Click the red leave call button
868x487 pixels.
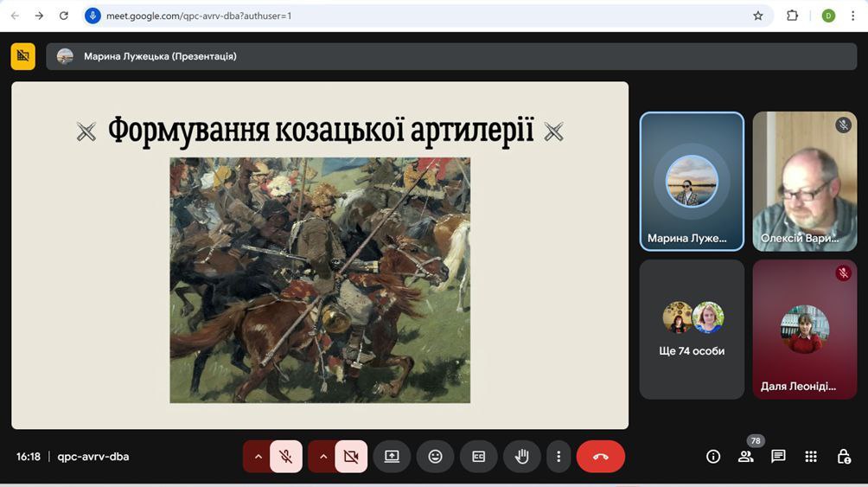[600, 457]
